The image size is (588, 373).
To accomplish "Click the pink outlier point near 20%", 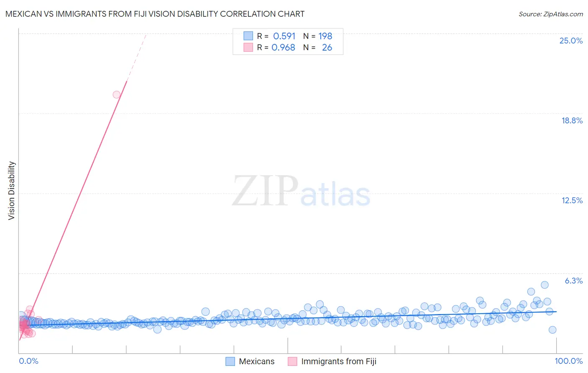I will point(117,95).
